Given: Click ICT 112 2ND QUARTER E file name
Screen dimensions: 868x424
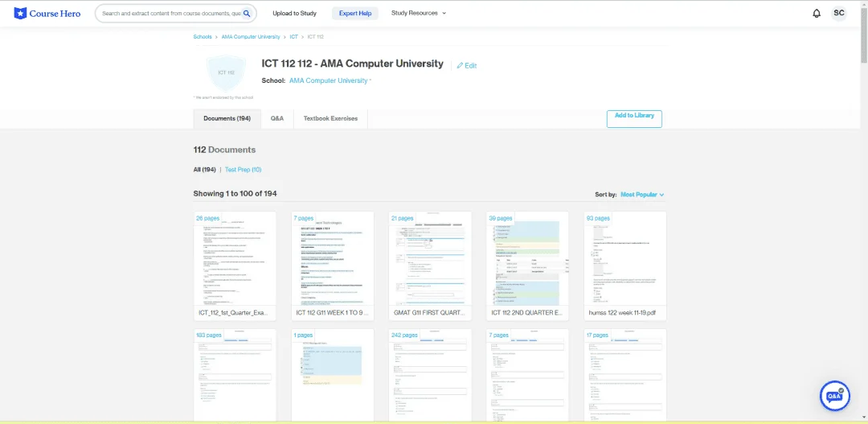Looking at the screenshot, I should (526, 313).
